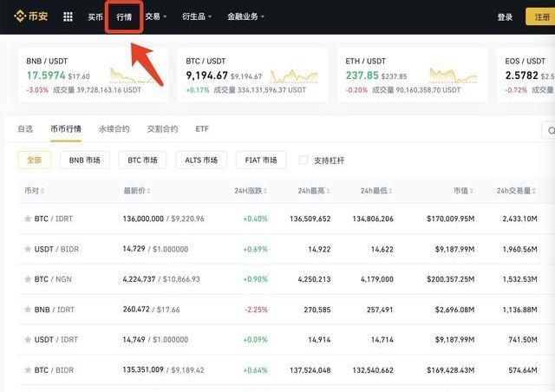Image resolution: width=555 pixels, height=392 pixels.
Task: Switch to the 永续合约 tab
Action: pos(114,129)
